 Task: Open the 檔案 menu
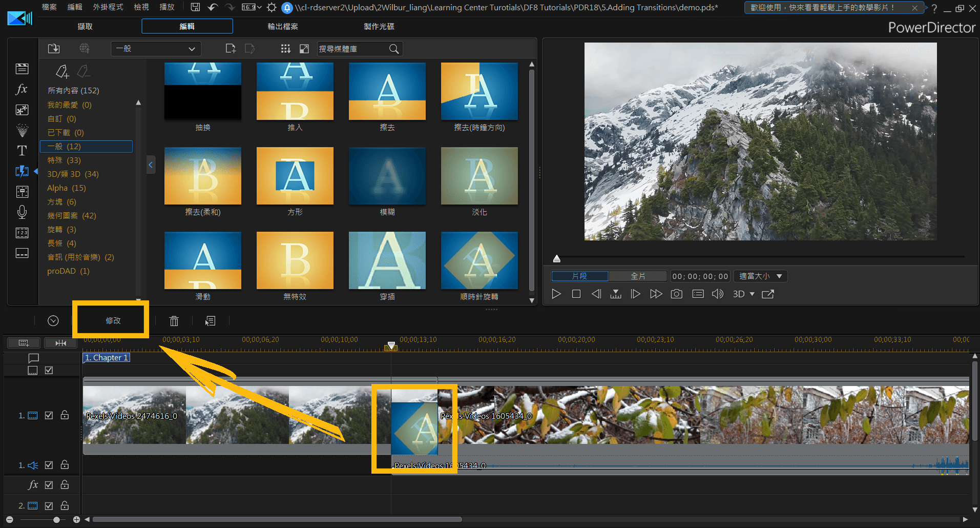49,7
